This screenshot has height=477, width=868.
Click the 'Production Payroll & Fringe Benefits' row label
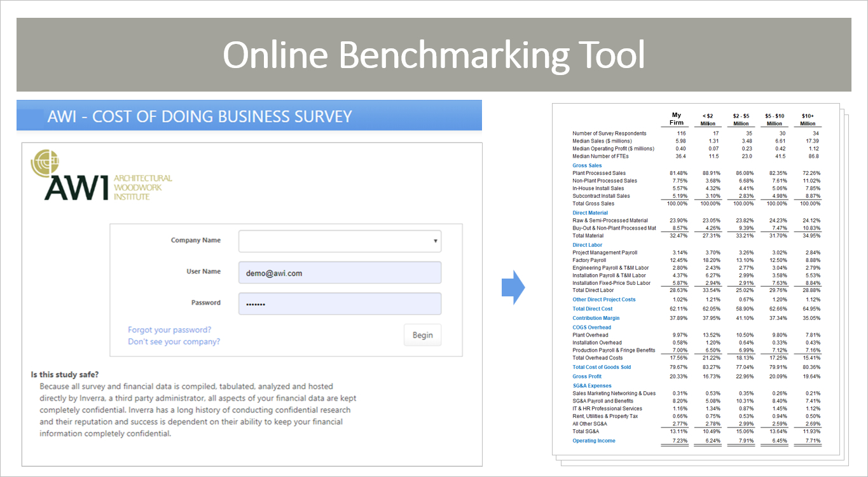coord(614,350)
